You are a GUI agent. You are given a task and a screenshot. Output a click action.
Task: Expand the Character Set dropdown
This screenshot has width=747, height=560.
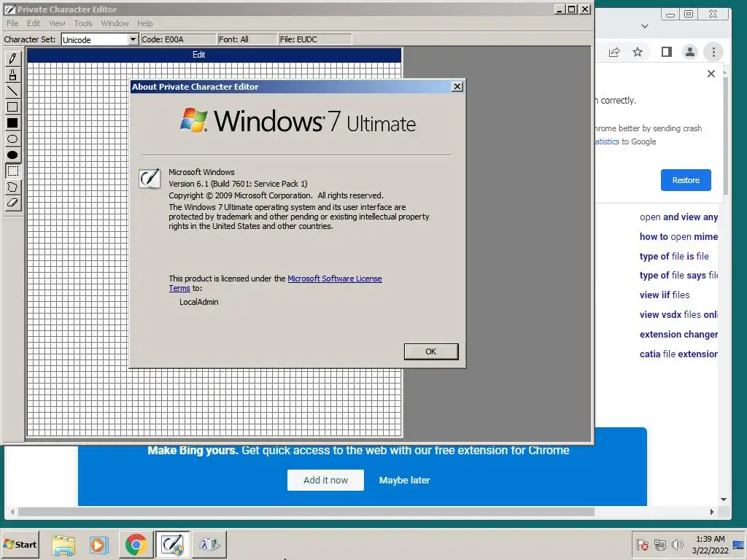tap(133, 39)
